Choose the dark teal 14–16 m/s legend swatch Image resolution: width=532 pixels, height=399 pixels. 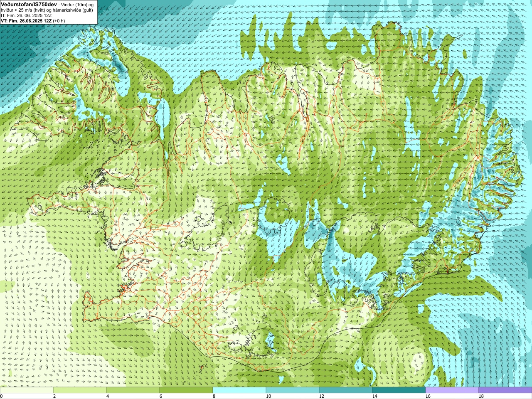399,390
